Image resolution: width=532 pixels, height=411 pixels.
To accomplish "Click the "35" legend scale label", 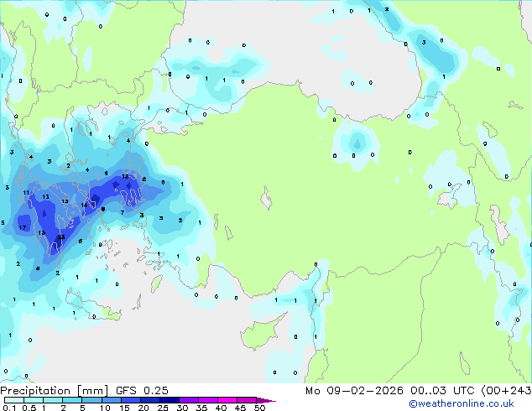I will pyautogui.click(x=201, y=408).
